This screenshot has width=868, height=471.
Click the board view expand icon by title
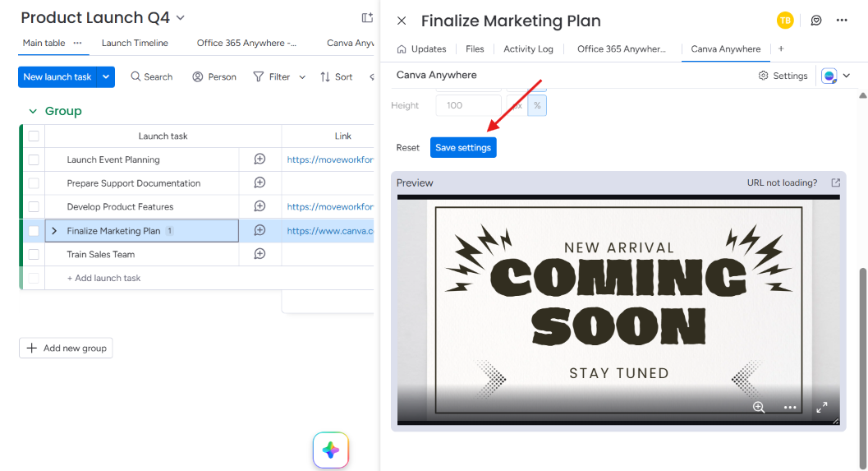pos(367,18)
